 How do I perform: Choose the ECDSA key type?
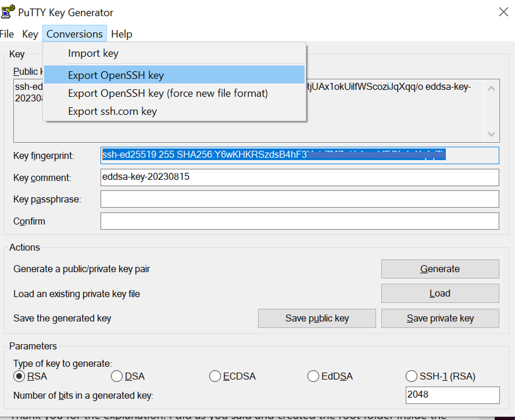215,376
